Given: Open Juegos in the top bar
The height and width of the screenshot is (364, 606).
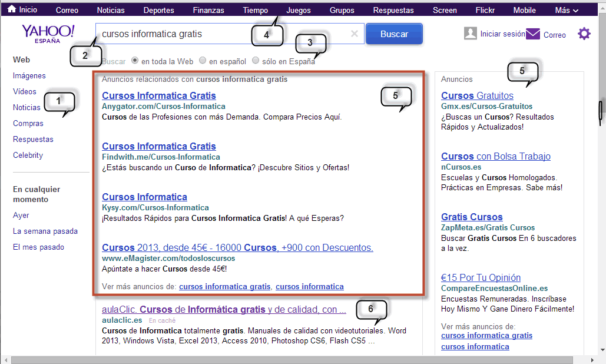Looking at the screenshot, I should [x=299, y=11].
